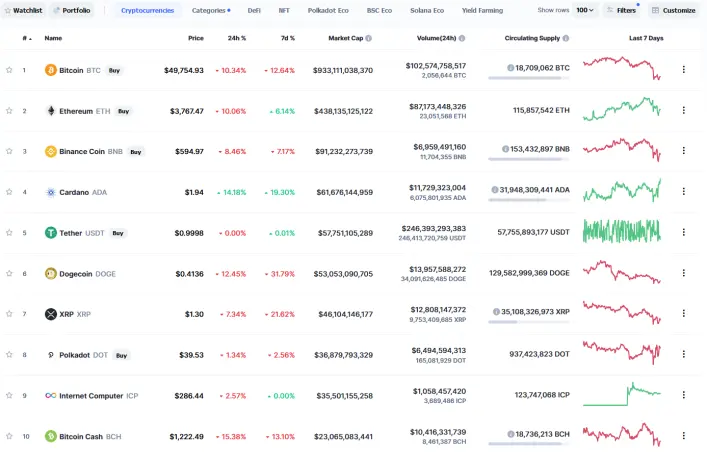707x453 pixels.
Task: Click Market Cap info icon
Action: 368,38
